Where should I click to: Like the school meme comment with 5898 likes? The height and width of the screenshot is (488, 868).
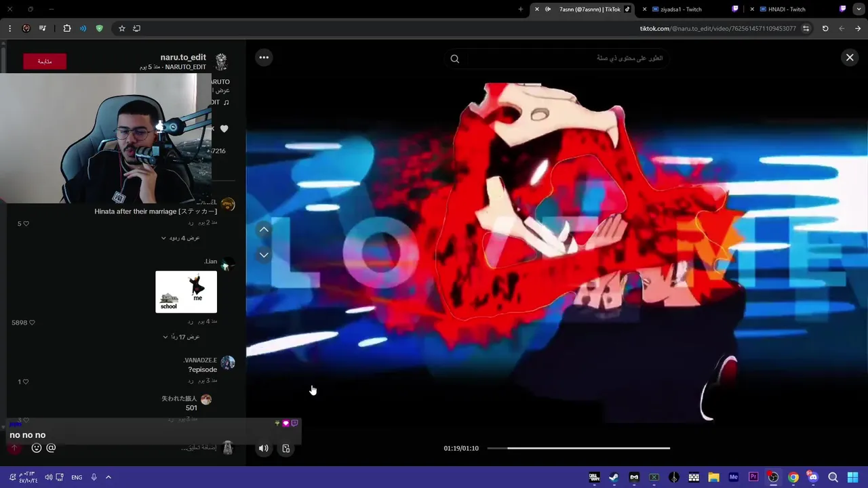pyautogui.click(x=32, y=323)
